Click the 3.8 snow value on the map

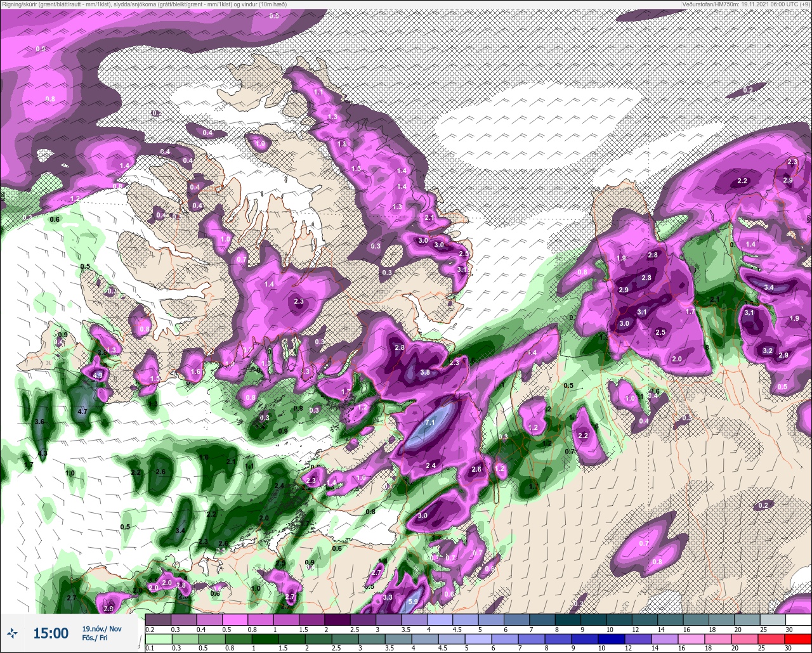(x=425, y=372)
